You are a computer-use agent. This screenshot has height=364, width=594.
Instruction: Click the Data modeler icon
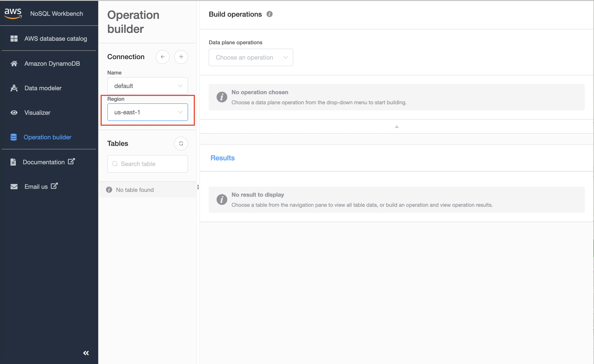point(14,88)
